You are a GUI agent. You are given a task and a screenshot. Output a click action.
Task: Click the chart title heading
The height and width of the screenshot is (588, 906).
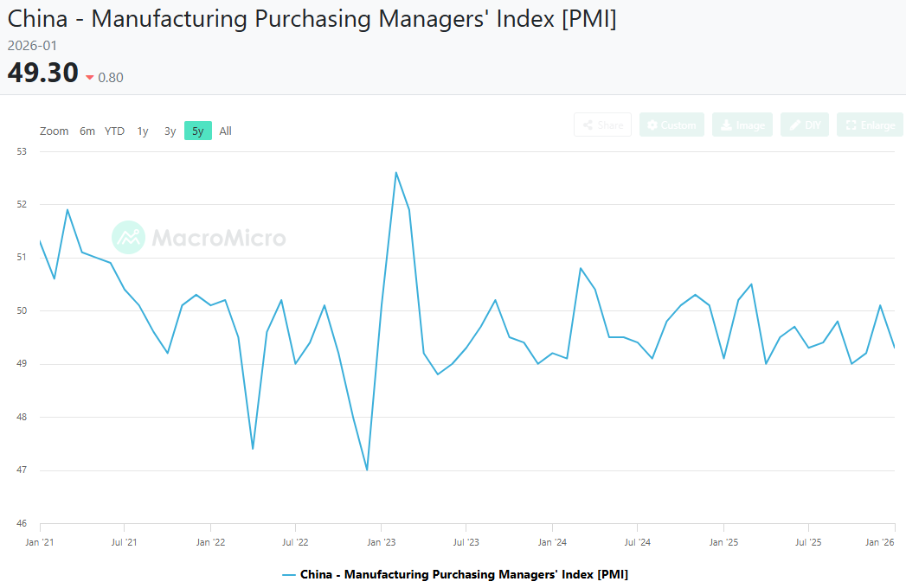(x=312, y=20)
